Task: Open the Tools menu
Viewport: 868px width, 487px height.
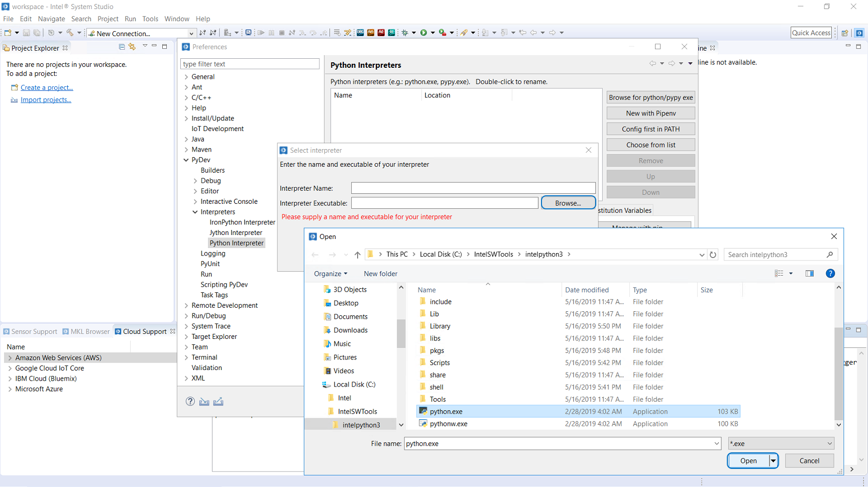Action: (x=150, y=19)
